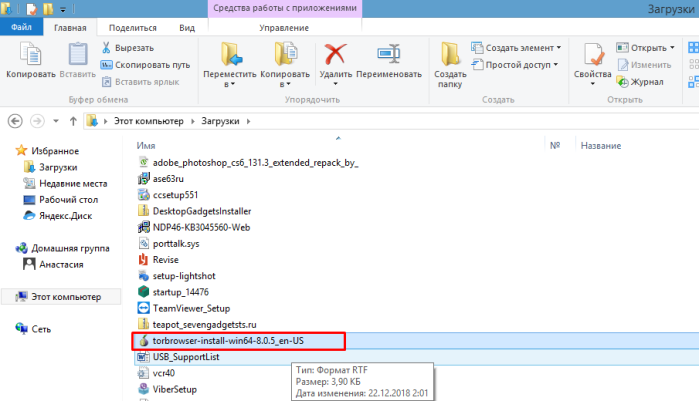This screenshot has width=699, height=401.
Task: Open the Простой доступ dropdown
Action: pyautogui.click(x=515, y=65)
